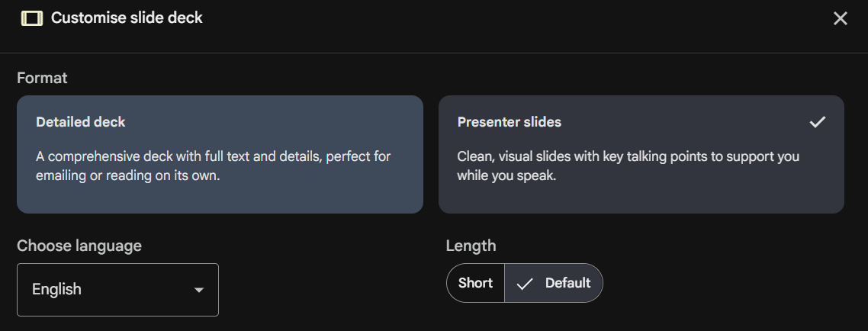The height and width of the screenshot is (331, 868).
Task: Click the "Customise slide deck" title text
Action: [x=127, y=18]
